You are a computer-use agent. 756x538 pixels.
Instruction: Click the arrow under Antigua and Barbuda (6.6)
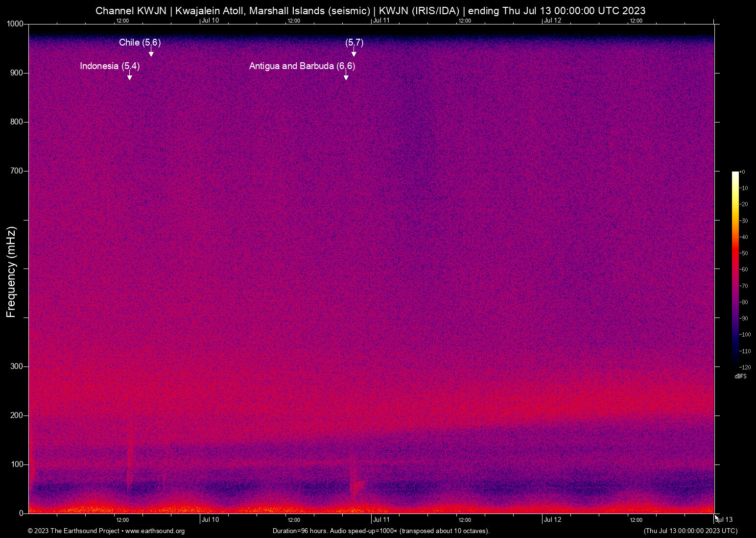(346, 76)
